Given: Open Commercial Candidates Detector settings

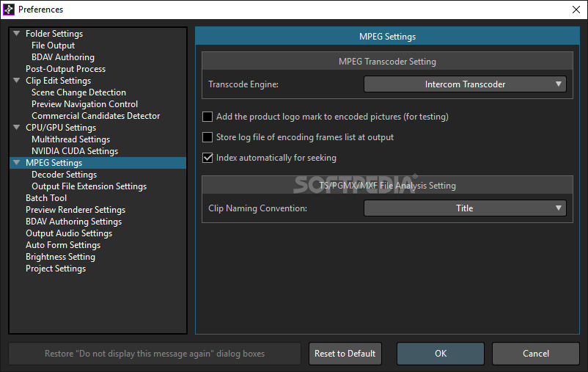Looking at the screenshot, I should pyautogui.click(x=95, y=116).
